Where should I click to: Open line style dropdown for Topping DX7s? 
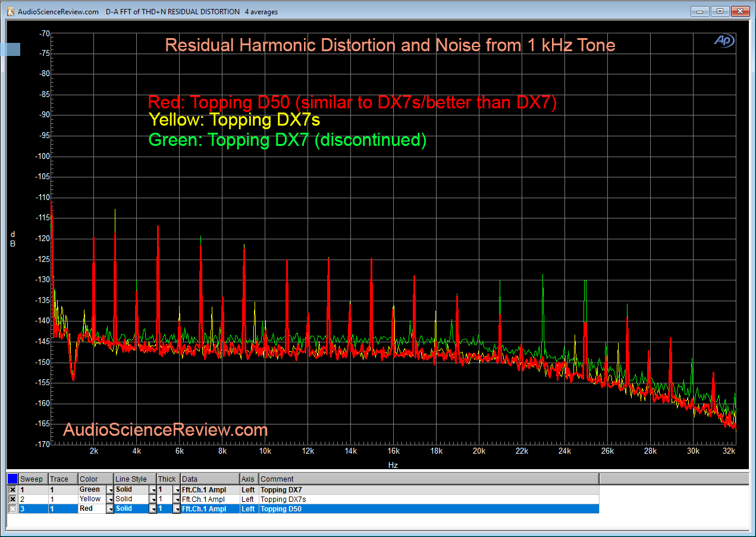coord(153,499)
